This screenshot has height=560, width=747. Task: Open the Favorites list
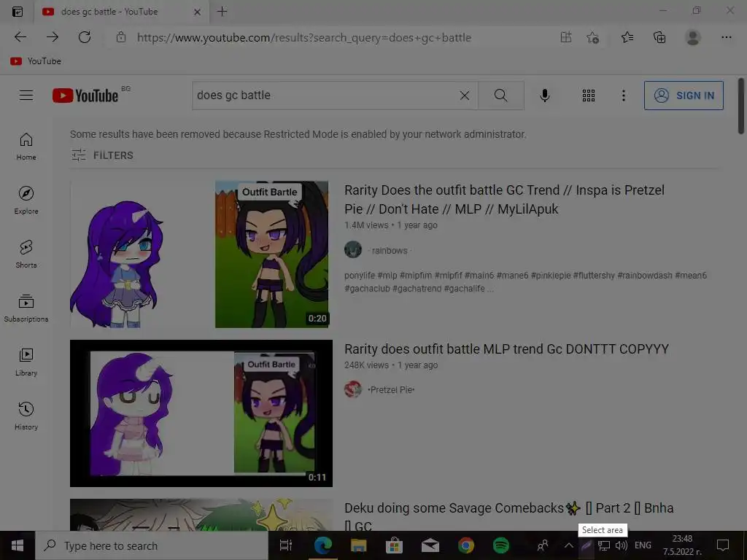(627, 37)
